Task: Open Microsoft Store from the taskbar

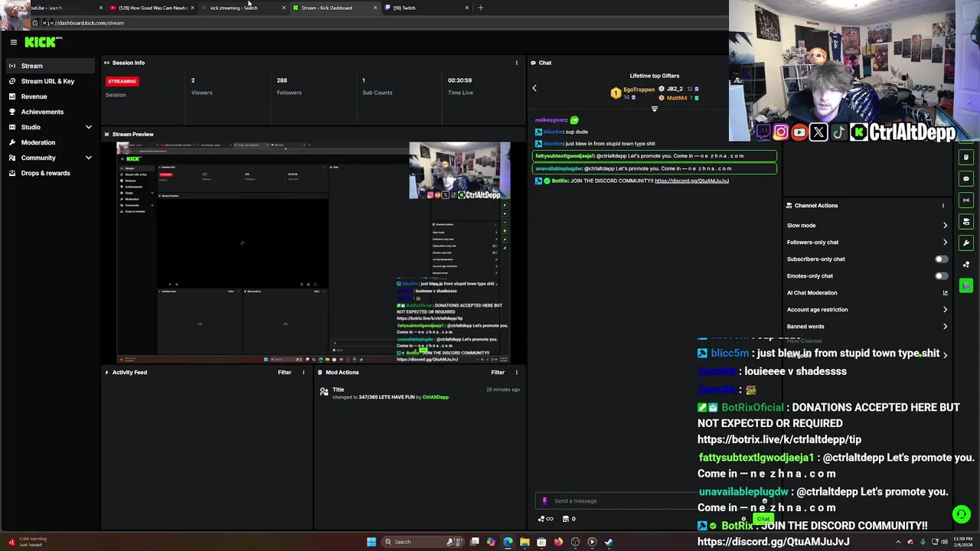Action: tap(541, 542)
